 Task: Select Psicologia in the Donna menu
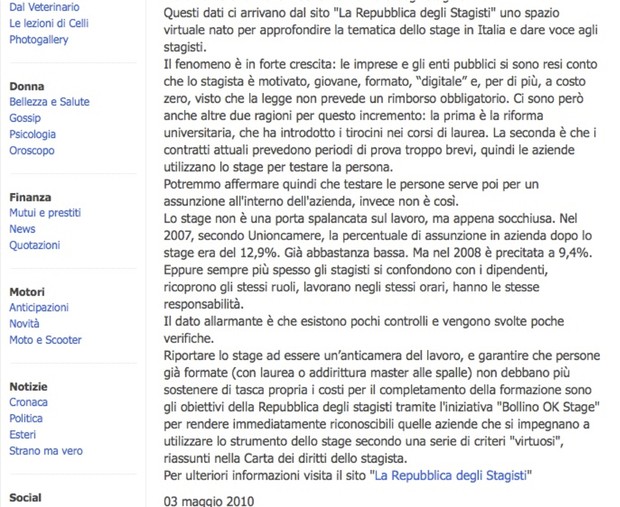(x=32, y=134)
